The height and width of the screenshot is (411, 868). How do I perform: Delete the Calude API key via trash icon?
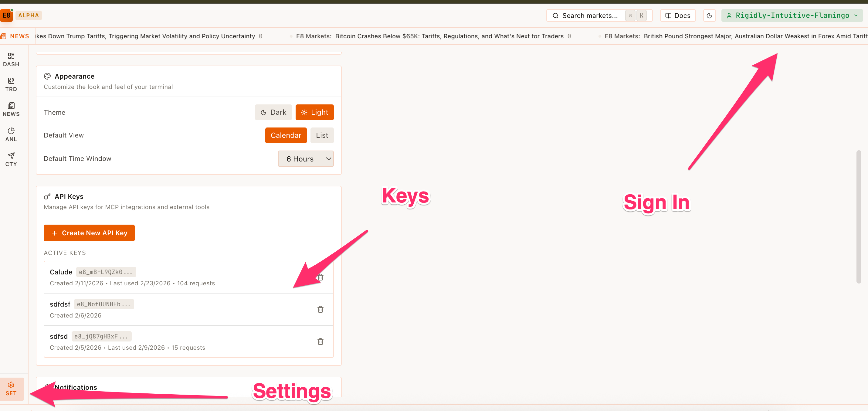(x=320, y=277)
